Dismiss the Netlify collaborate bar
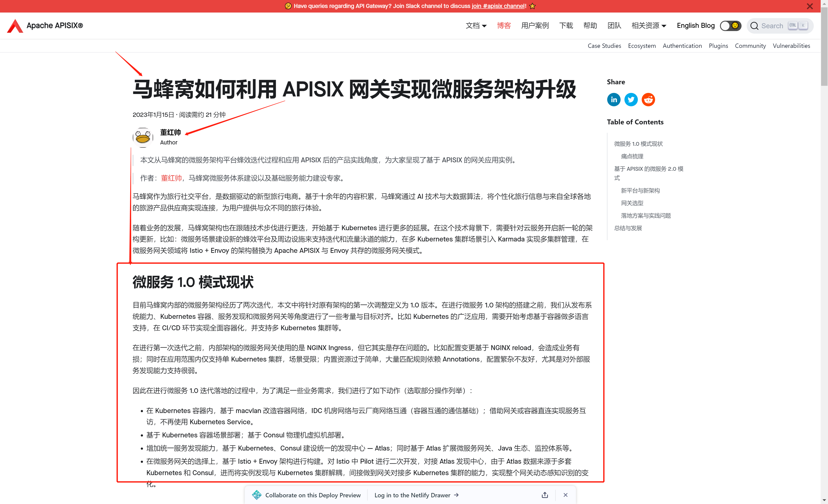 click(x=566, y=495)
